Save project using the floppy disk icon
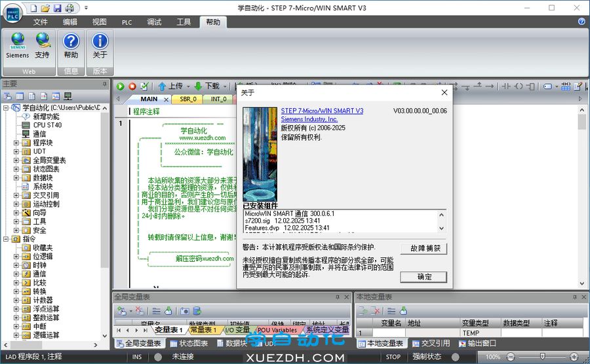Viewport: 590px width, 364px height. (57, 8)
